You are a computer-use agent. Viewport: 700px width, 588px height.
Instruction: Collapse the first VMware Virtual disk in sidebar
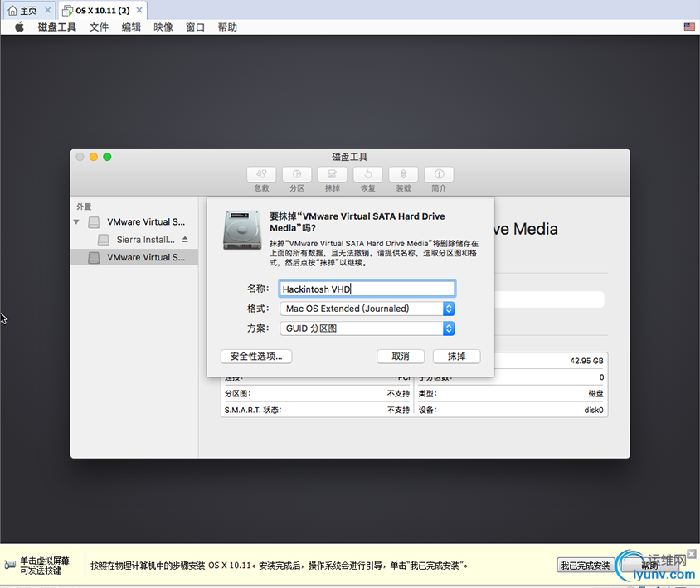pyautogui.click(x=76, y=221)
